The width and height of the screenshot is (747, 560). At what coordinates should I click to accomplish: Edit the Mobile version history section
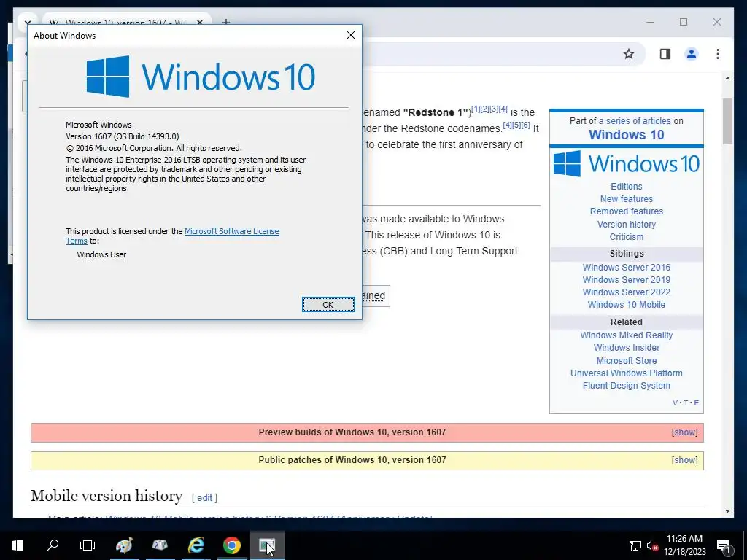tap(204, 497)
